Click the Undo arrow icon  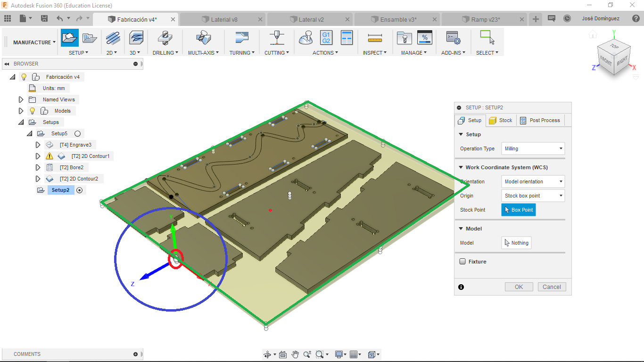point(59,19)
